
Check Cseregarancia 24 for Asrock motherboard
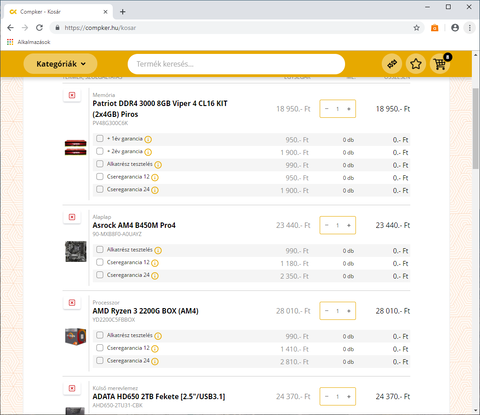100,275
